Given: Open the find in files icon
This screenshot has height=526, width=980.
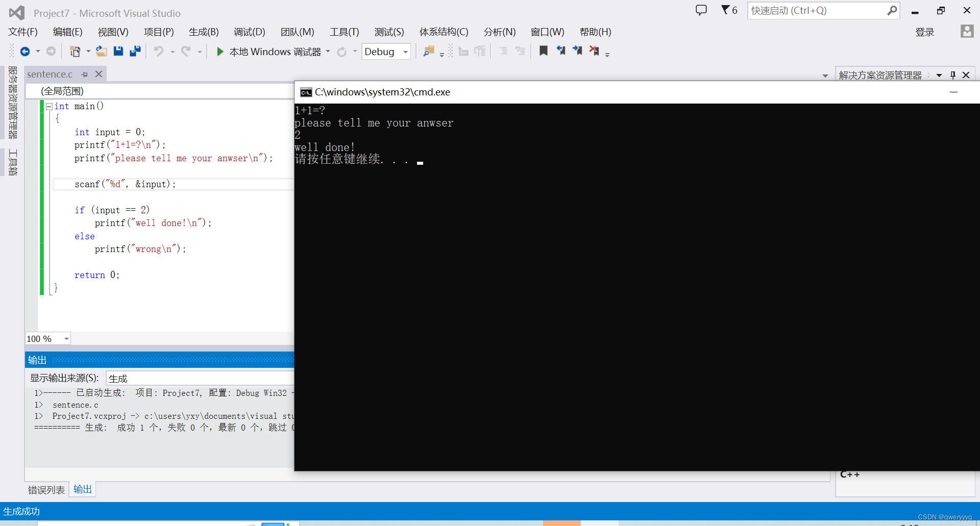Looking at the screenshot, I should 429,52.
